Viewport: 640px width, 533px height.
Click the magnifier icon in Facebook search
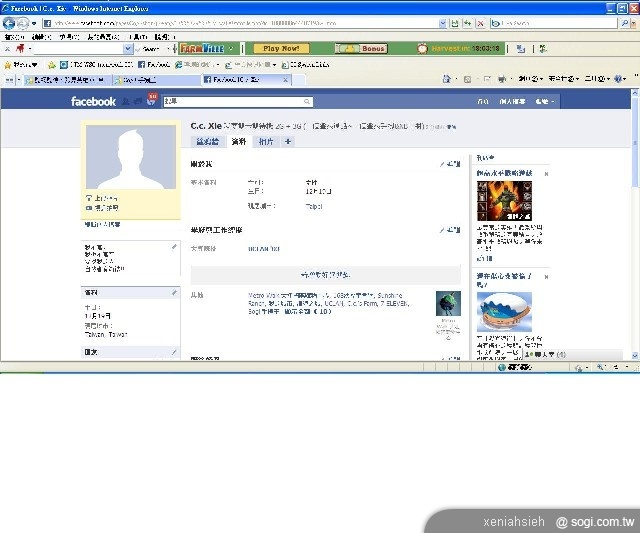coord(307,101)
